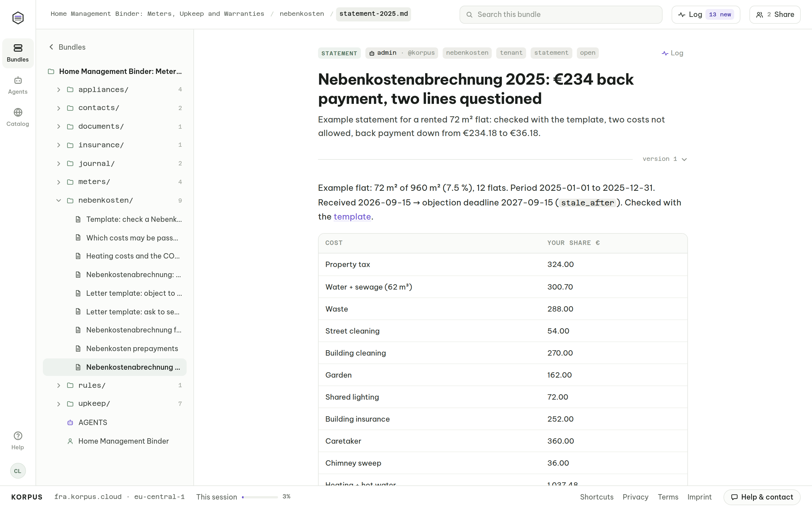Expand the journal/ folder
The image size is (812, 508).
pyautogui.click(x=115, y=164)
